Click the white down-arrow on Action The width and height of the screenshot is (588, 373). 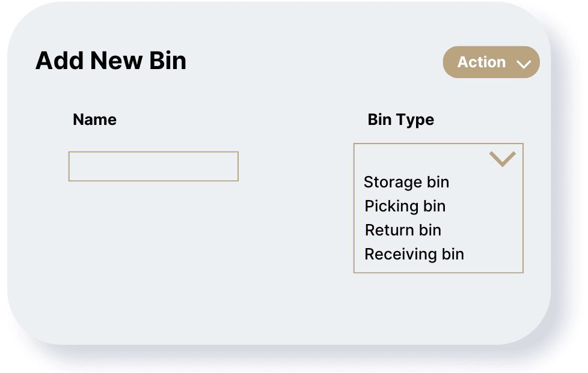point(524,64)
